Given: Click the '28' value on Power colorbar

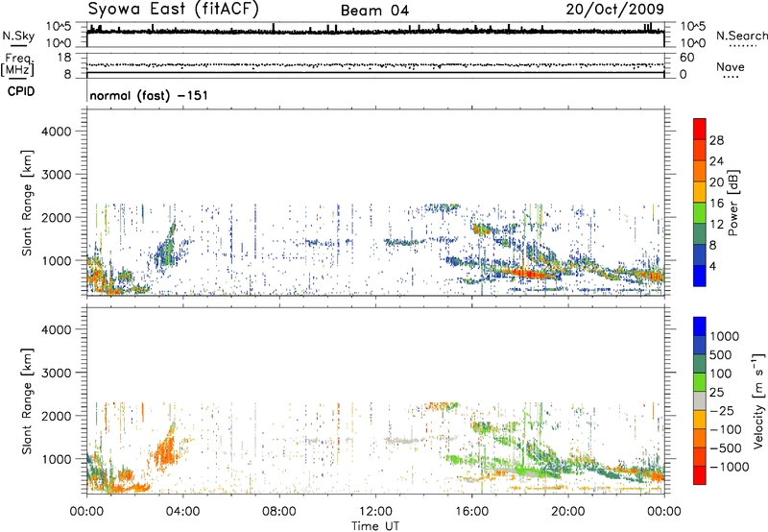Looking at the screenshot, I should point(716,140).
